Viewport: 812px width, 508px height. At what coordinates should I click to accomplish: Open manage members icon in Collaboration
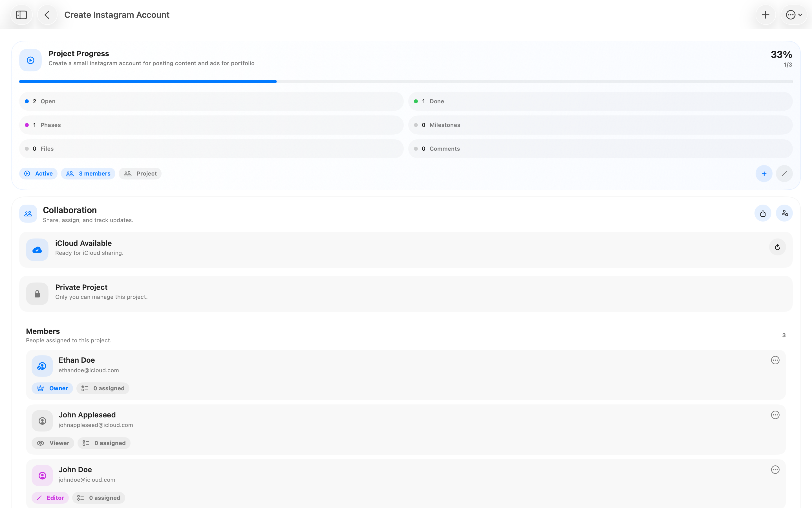coord(784,213)
